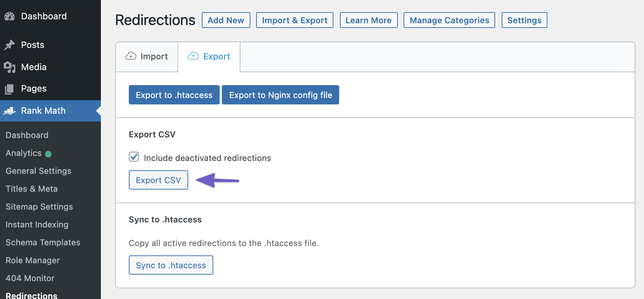Open the Media menu
This screenshot has height=299, width=644.
(50, 67)
